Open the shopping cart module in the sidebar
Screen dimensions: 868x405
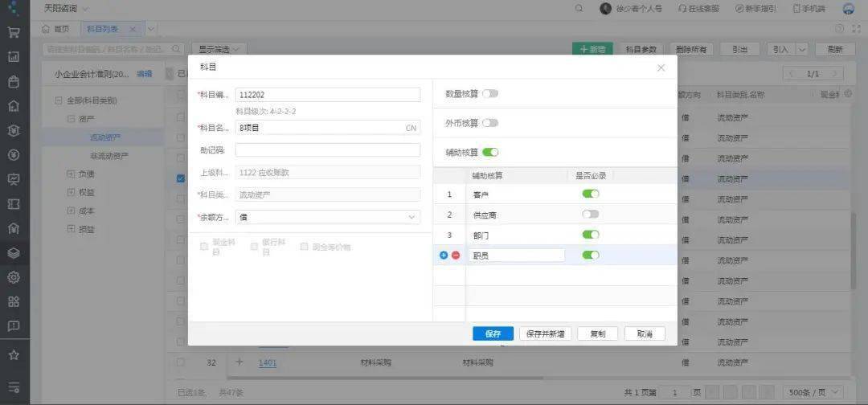(14, 33)
